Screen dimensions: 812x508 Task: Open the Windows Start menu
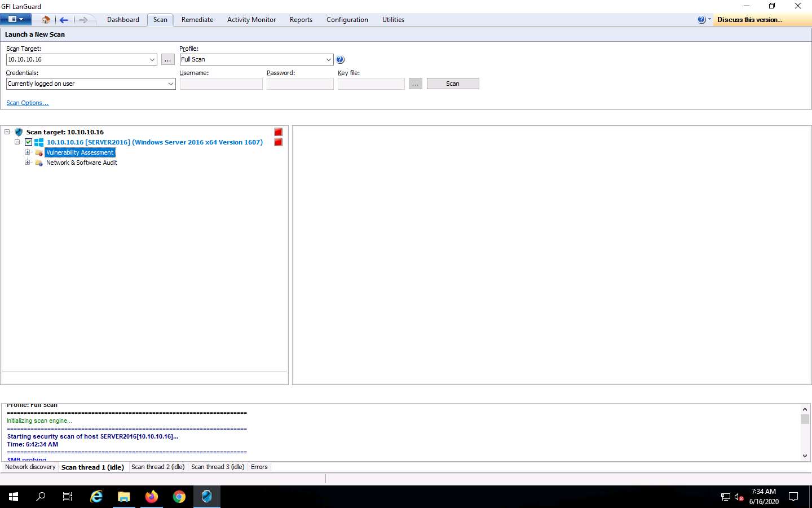click(14, 497)
